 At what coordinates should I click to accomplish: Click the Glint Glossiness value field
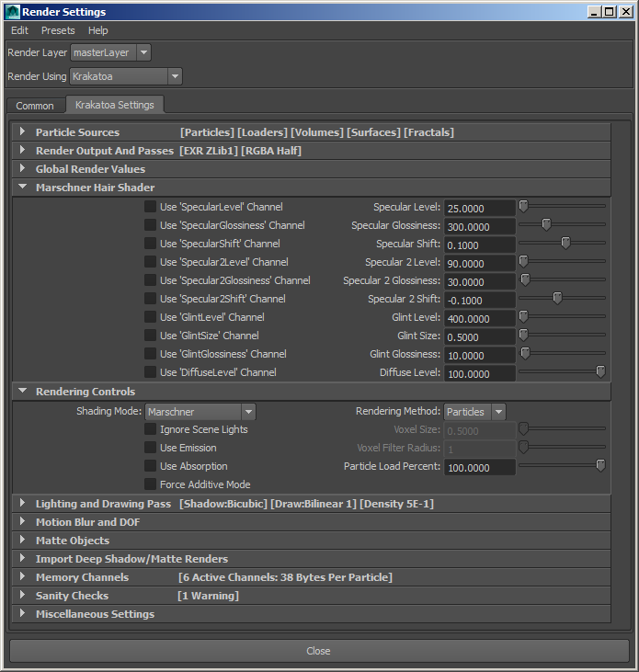coord(480,356)
